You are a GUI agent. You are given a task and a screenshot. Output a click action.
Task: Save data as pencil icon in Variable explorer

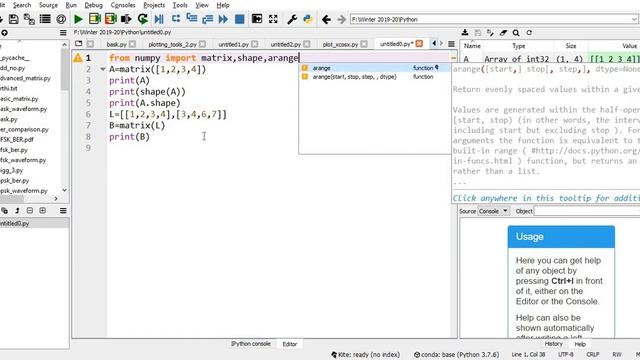click(x=490, y=33)
